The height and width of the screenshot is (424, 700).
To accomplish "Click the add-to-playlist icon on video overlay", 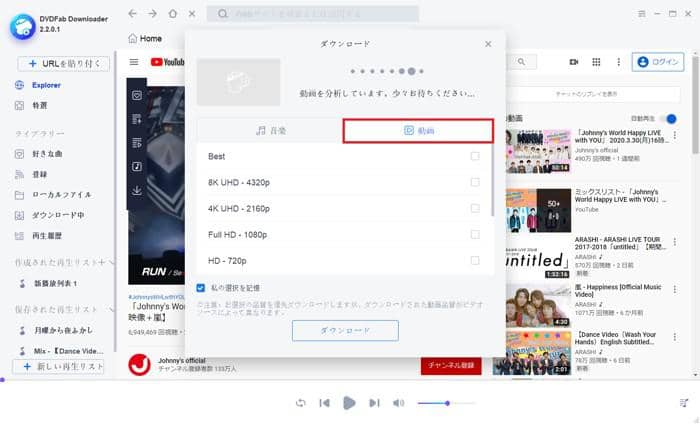I will point(137,119).
